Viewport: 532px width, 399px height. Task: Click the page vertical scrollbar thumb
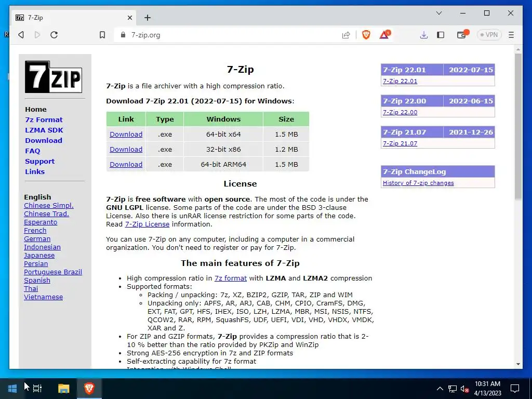518,126
